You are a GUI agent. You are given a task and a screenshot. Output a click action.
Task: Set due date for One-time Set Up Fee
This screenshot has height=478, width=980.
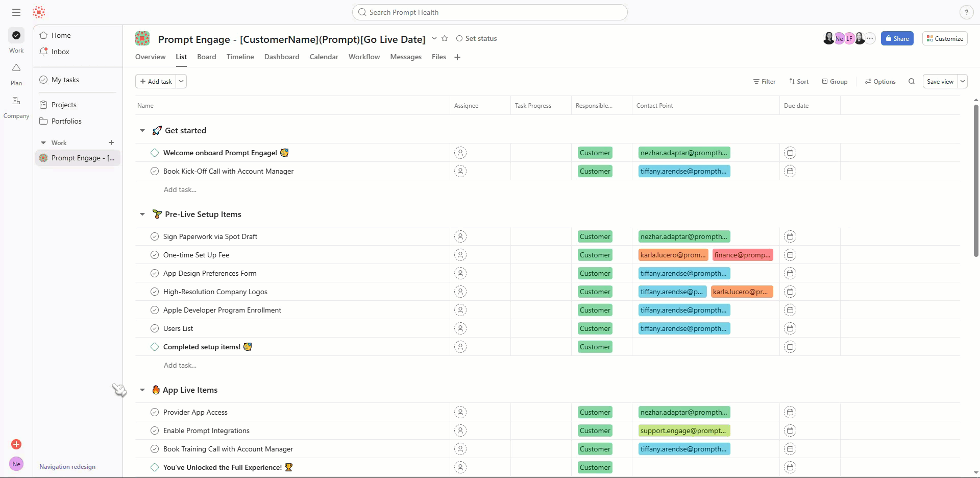(x=790, y=255)
